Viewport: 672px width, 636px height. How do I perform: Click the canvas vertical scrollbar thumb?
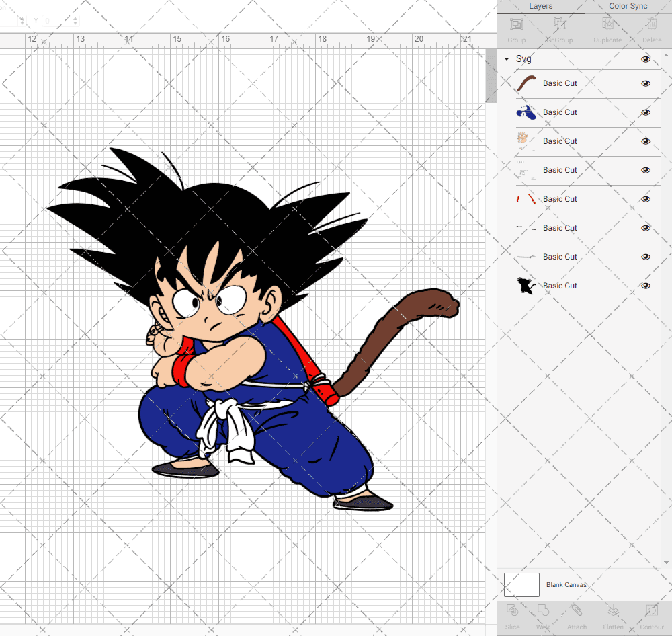coord(491,75)
